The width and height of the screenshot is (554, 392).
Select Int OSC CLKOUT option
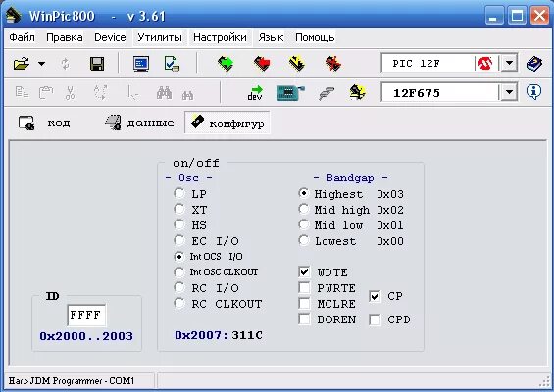click(x=179, y=271)
